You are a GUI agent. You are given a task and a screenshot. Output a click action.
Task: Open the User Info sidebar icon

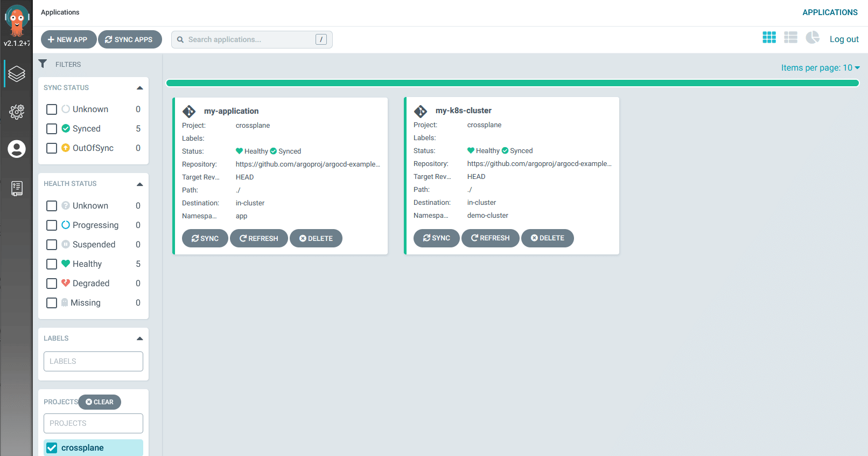click(x=17, y=149)
